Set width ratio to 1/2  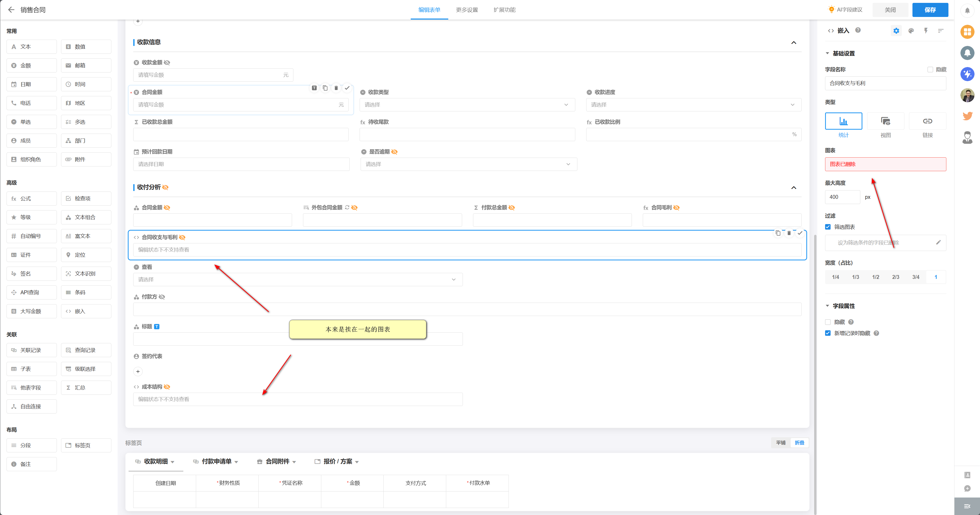click(875, 277)
